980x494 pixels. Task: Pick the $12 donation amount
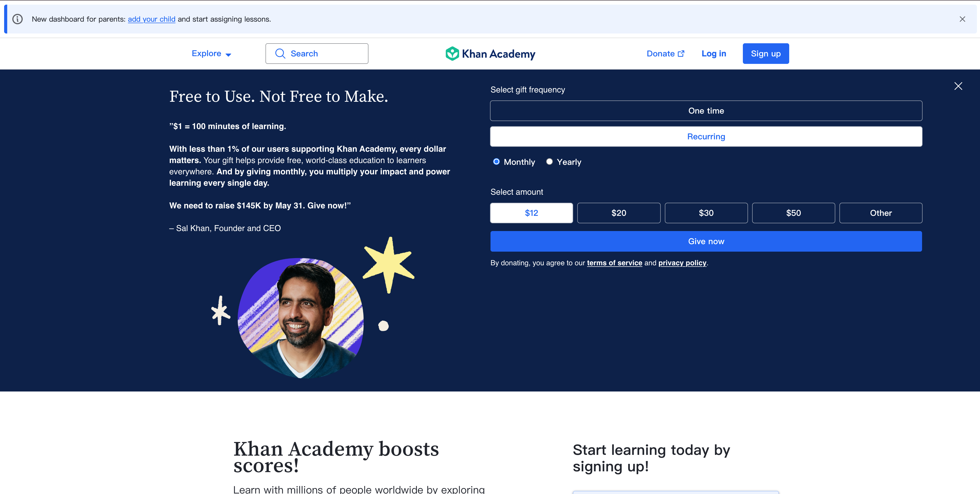531,213
